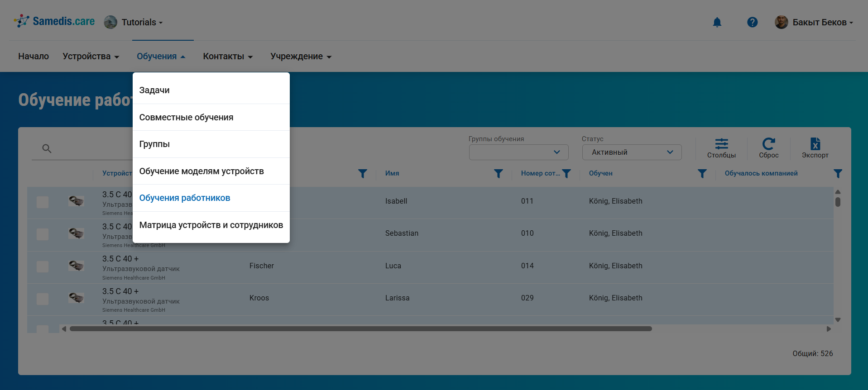Open filter on the Обучен column
Image resolution: width=868 pixels, height=390 pixels.
coord(702,174)
